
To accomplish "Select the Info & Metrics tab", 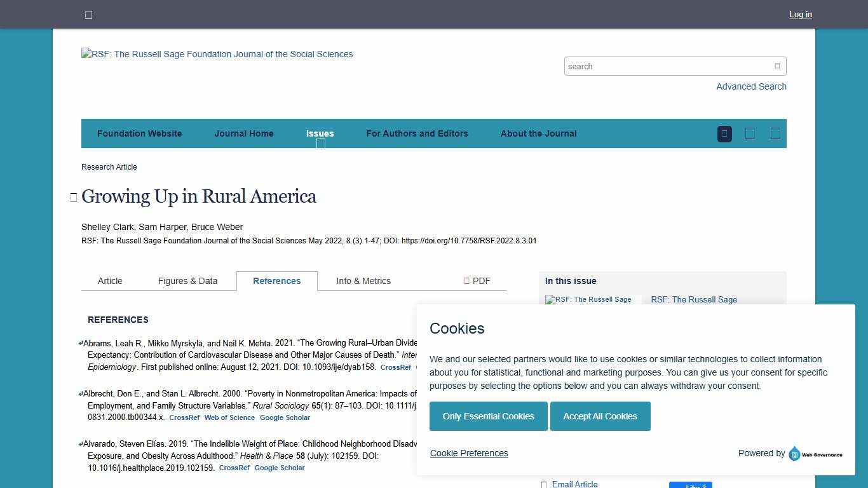I will (x=363, y=281).
